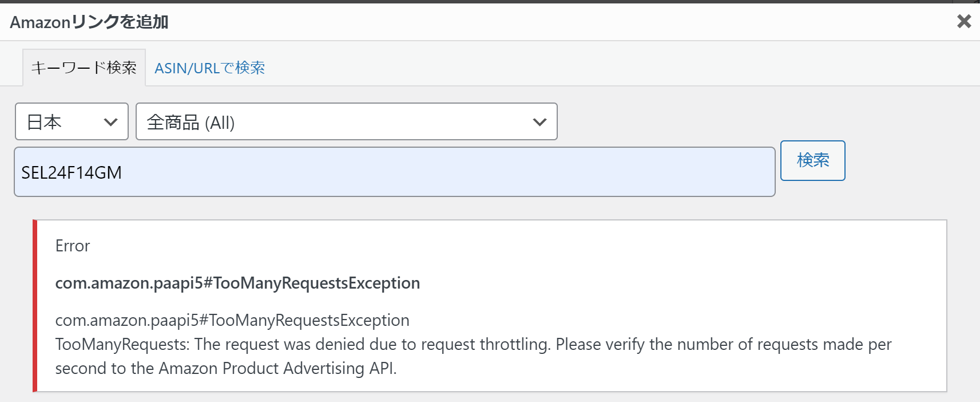Click the chevron arrow on the 全商品 selector
The height and width of the screenshot is (402, 980).
pos(539,122)
